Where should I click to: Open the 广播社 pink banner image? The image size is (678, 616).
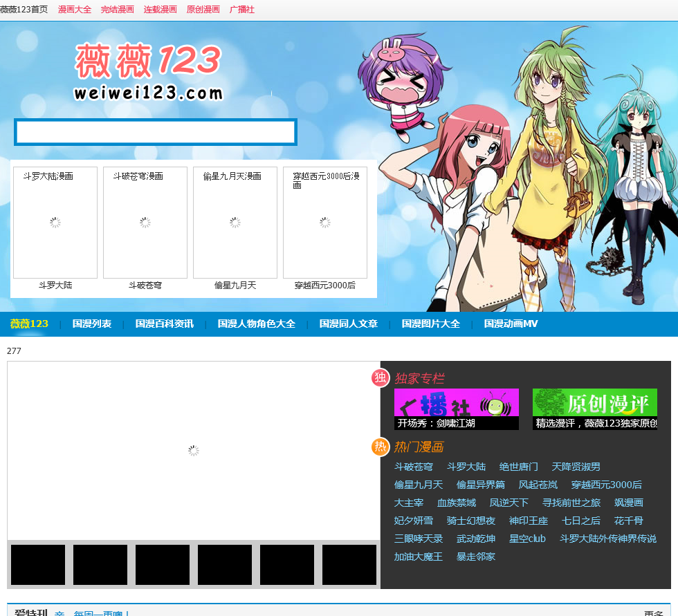pyautogui.click(x=457, y=402)
